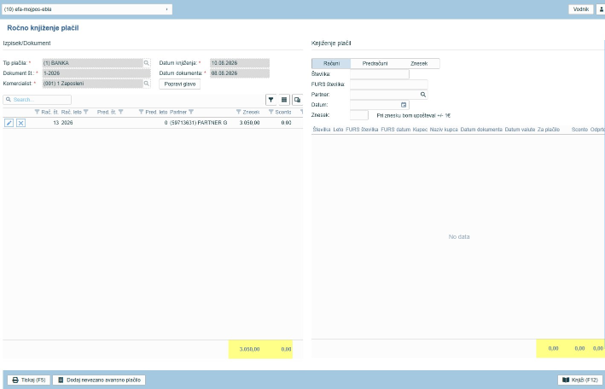Toggle the grid filter row funnel button
Screen dimensions: 605x389
click(x=271, y=100)
